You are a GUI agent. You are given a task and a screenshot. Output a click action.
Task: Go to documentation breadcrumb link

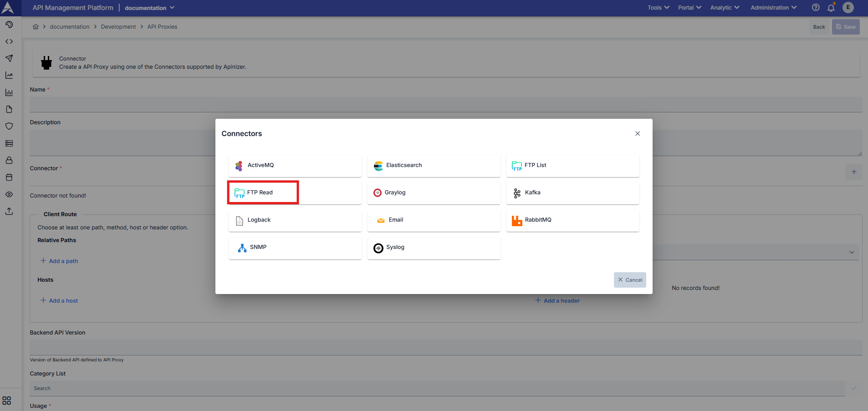(70, 27)
